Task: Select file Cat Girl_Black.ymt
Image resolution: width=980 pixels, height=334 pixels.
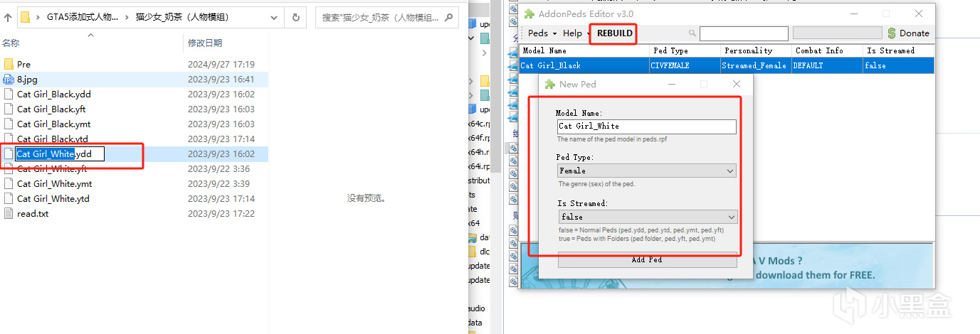Action: pos(53,124)
